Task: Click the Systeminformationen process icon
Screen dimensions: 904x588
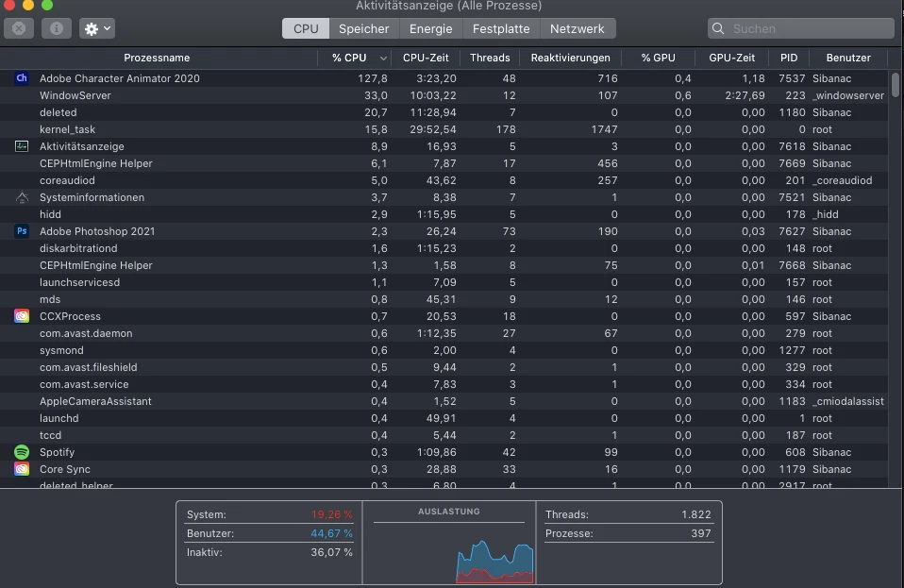Action: (22, 197)
